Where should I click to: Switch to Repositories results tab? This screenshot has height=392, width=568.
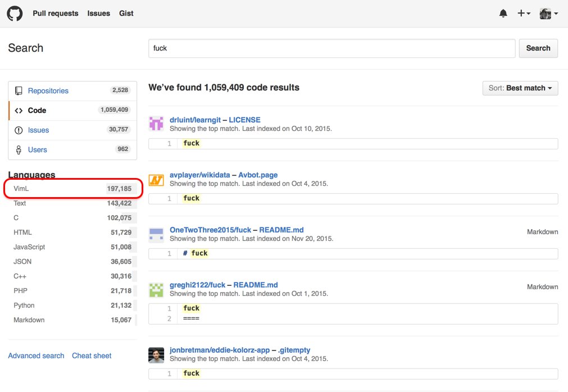[72, 91]
